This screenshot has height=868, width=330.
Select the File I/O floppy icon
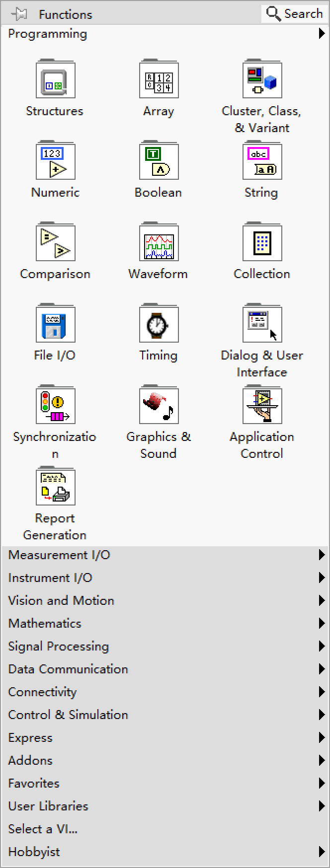(x=55, y=324)
